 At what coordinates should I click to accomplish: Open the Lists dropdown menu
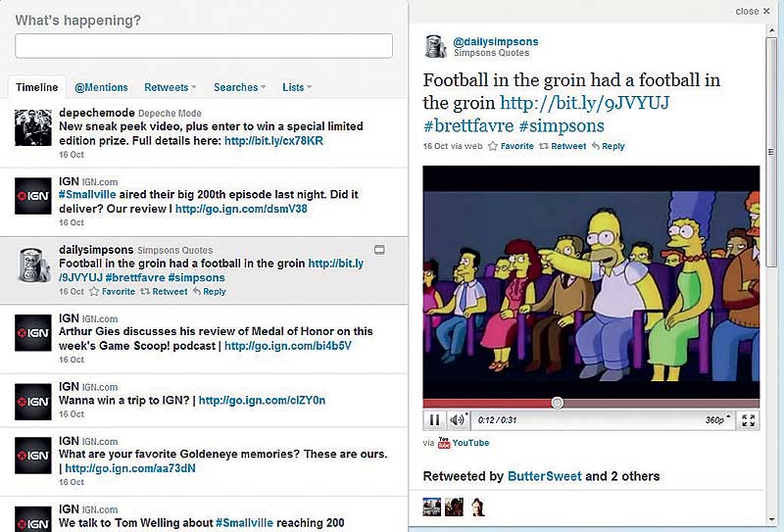coord(297,87)
